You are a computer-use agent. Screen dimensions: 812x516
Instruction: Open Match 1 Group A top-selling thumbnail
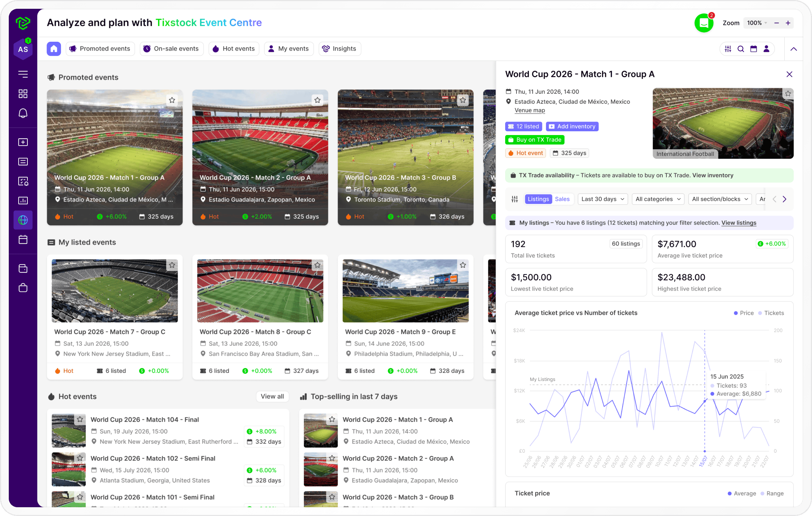tap(321, 431)
